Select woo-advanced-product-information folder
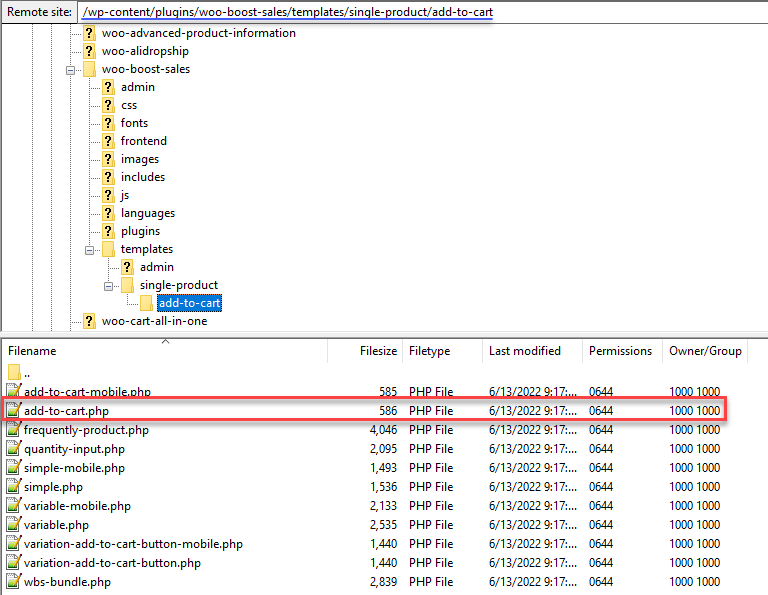The image size is (768, 595). pyautogui.click(x=198, y=33)
